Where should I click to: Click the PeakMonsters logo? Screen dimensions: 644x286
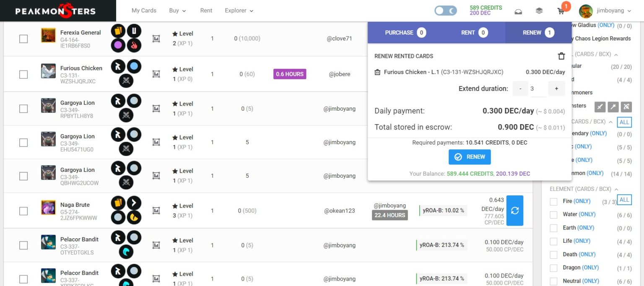[x=55, y=11]
